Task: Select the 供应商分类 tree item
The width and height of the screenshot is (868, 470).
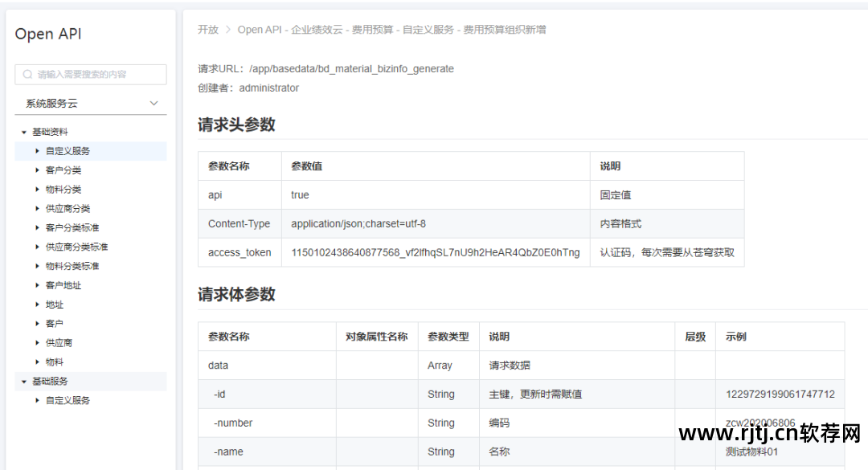Action: coord(68,208)
